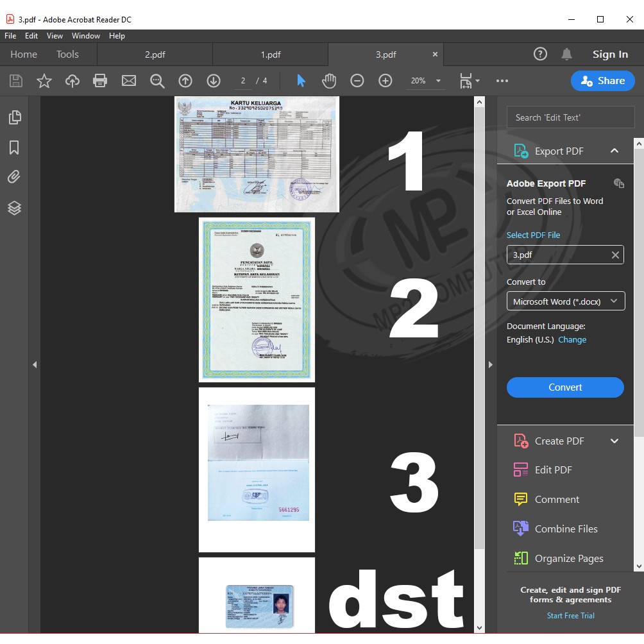Viewport: 644px width, 644px height.
Task: Open the Attachments paperclip panel
Action: click(x=14, y=177)
